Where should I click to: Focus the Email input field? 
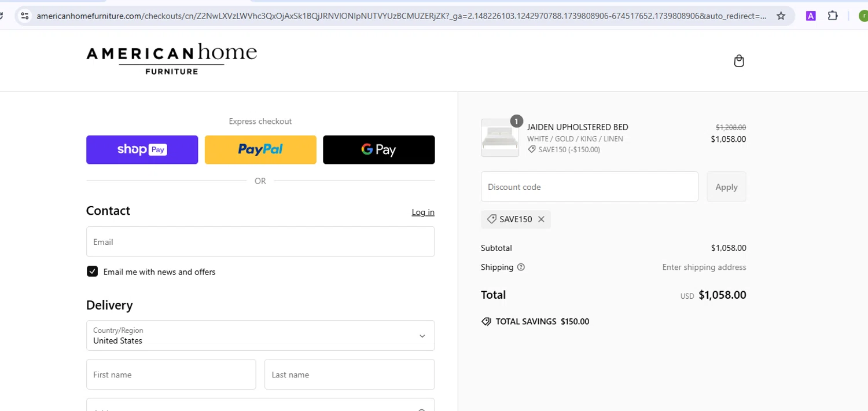260,242
